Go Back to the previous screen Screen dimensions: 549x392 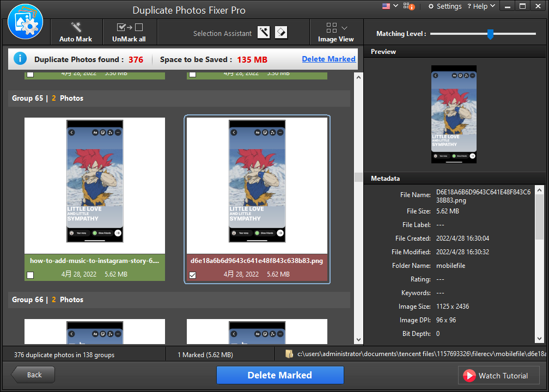click(33, 375)
